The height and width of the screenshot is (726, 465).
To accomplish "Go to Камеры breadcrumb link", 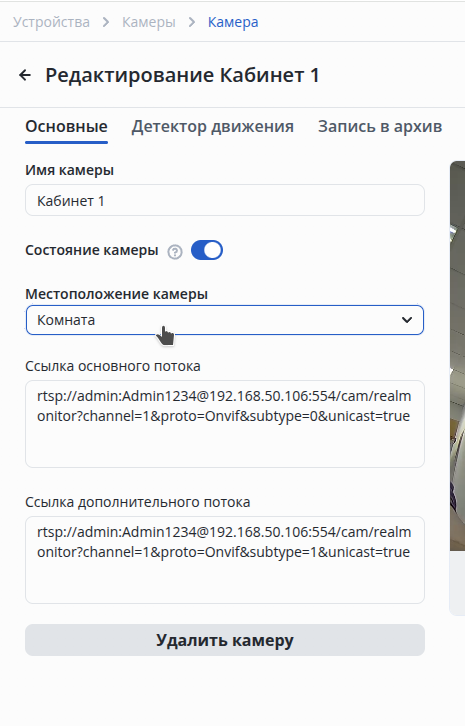I will tap(149, 22).
